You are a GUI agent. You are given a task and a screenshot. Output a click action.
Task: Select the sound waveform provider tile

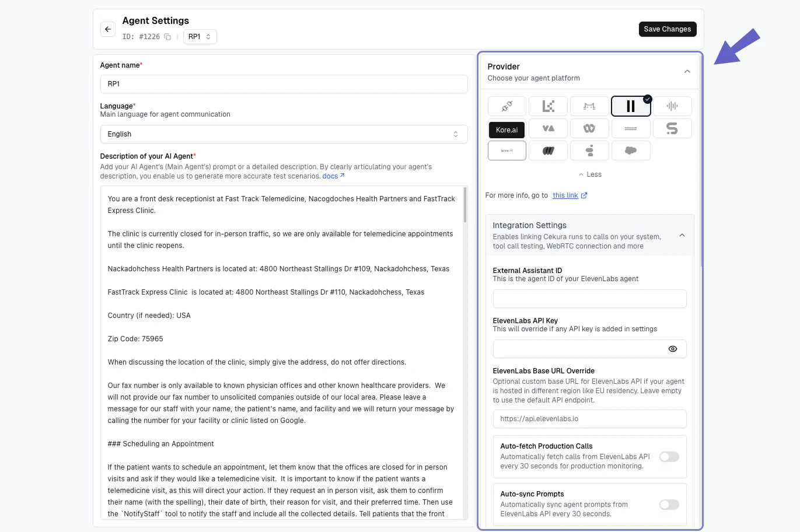coord(672,106)
